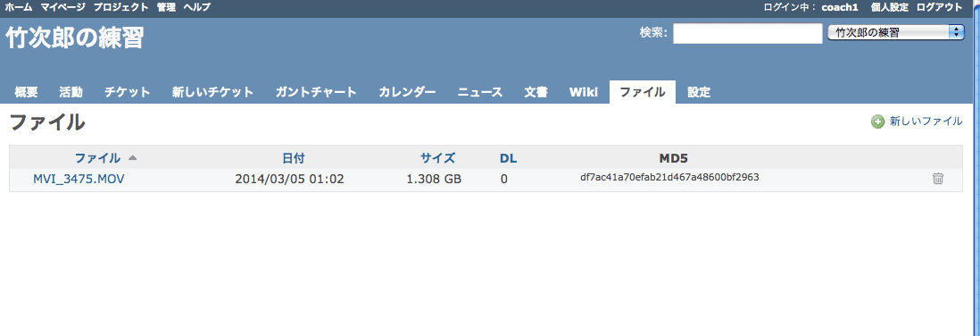980x336 pixels.
Task: Select the 概要 tab
Action: click(26, 93)
